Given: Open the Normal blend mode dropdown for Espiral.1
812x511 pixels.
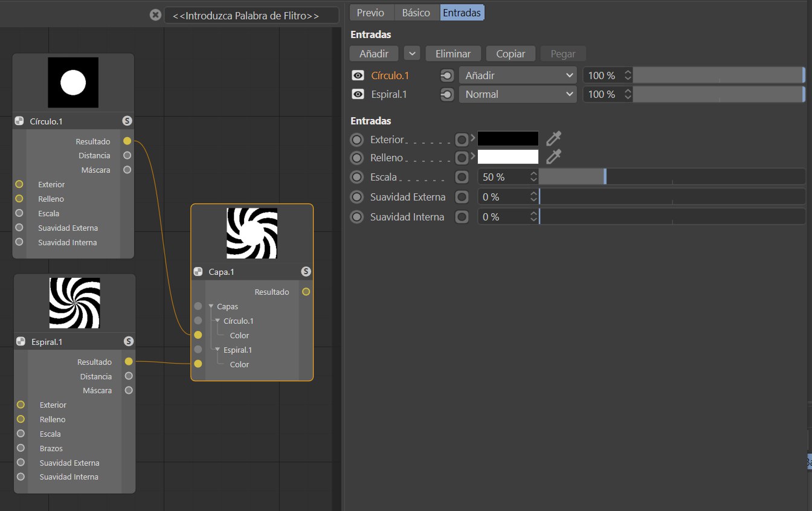Looking at the screenshot, I should tap(518, 94).
